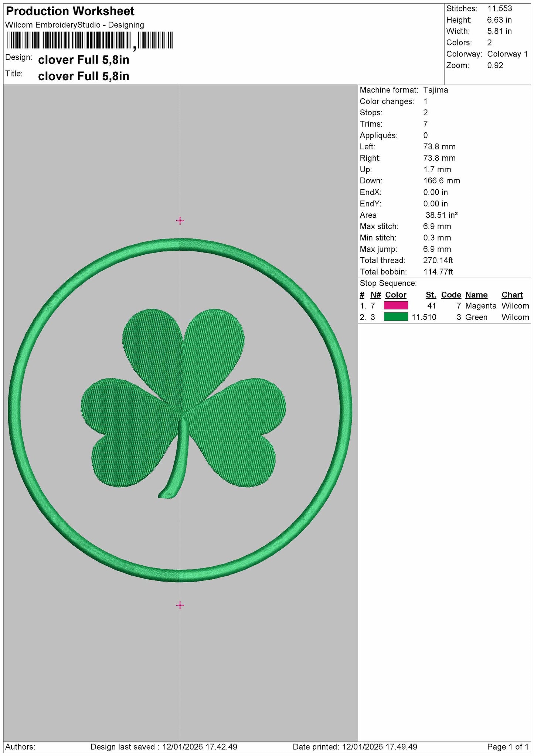Click the Title value 'clover Full 5,8in'
Image resolution: width=534 pixels, height=756 pixels.
[x=84, y=76]
